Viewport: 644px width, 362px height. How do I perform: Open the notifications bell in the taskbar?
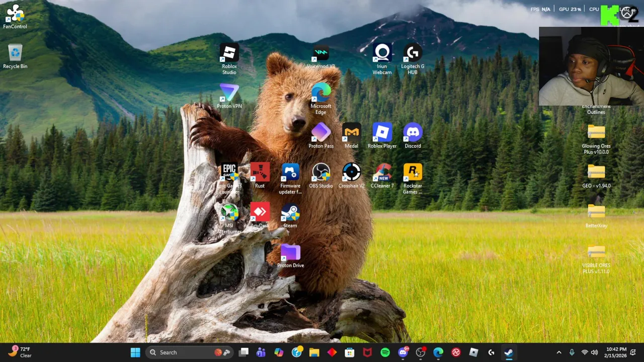point(634,352)
